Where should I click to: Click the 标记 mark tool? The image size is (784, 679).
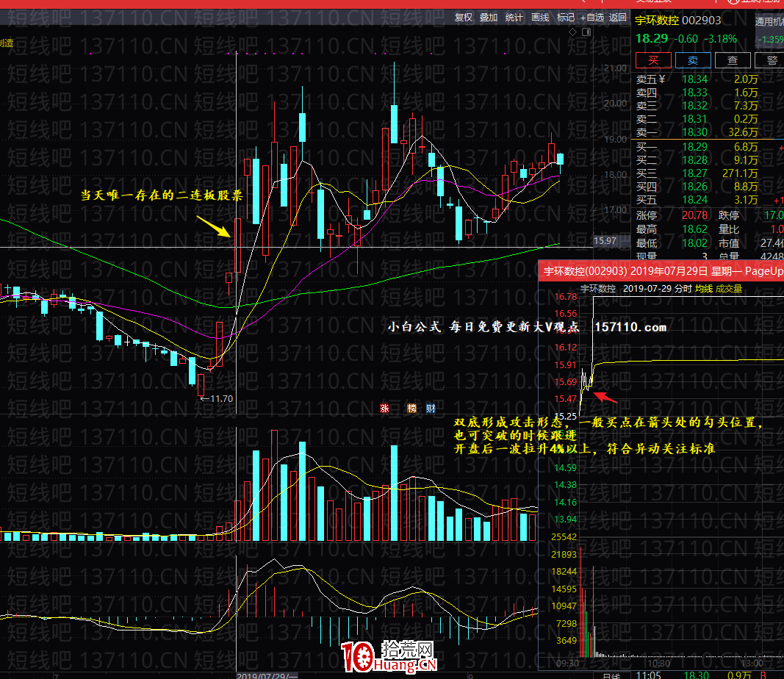(566, 18)
